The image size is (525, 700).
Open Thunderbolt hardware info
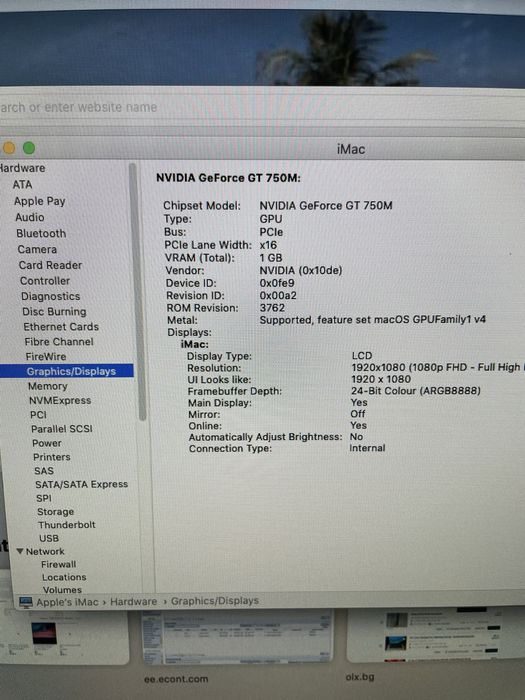(67, 525)
